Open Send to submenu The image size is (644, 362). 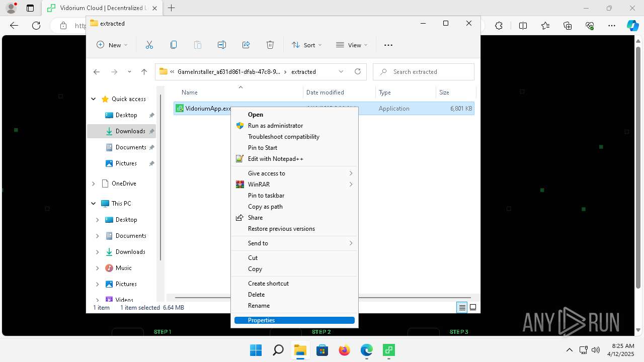tap(294, 243)
